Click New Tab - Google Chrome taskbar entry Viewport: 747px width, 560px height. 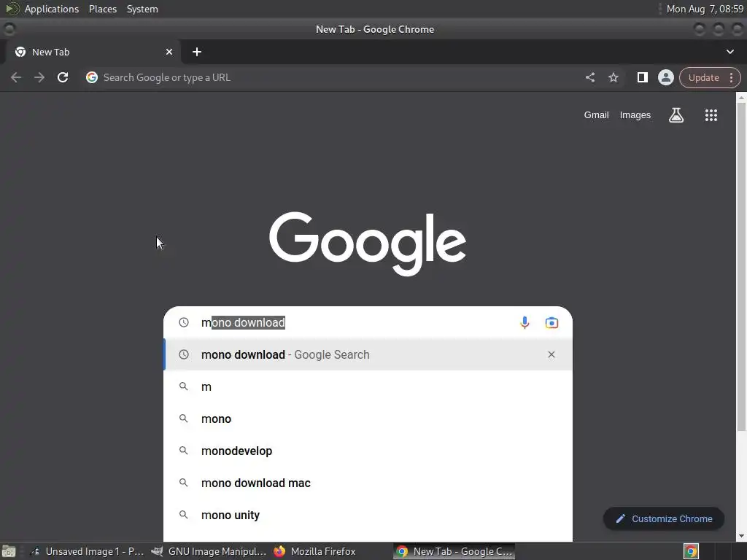point(454,551)
